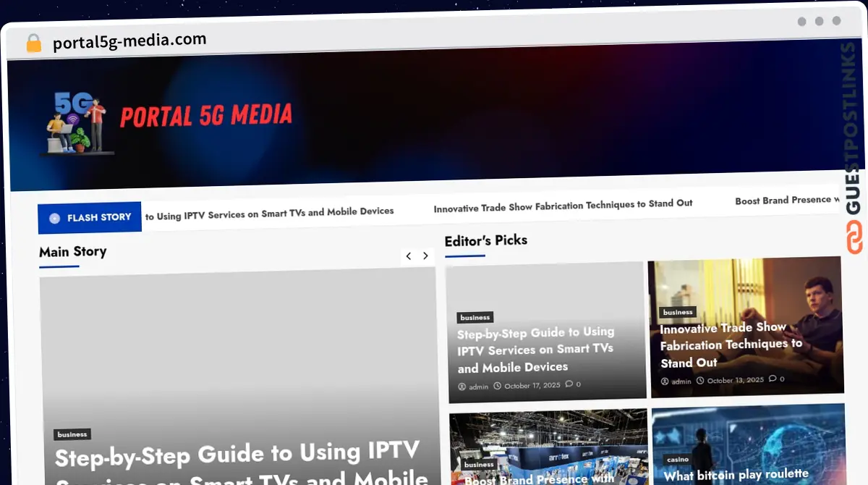
Task: Click comment bubble icon on IPTV article
Action: click(x=569, y=384)
